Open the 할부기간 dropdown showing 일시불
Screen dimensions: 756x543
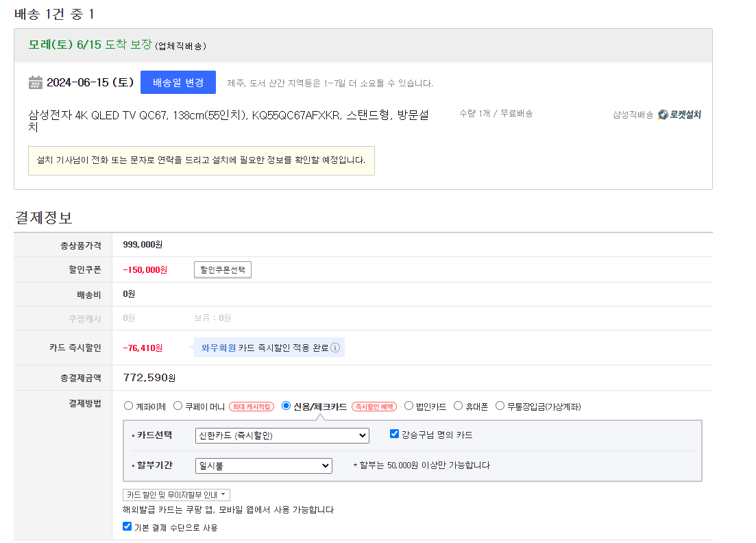(264, 466)
